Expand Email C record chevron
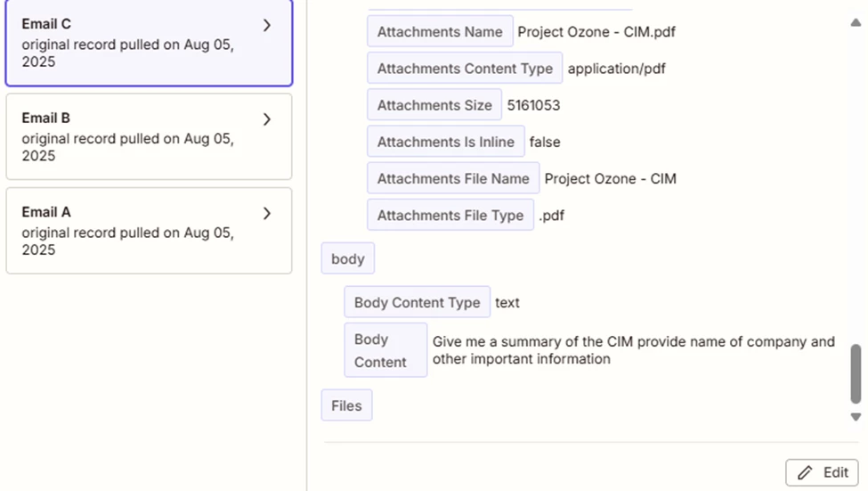The width and height of the screenshot is (868, 491). tap(267, 25)
